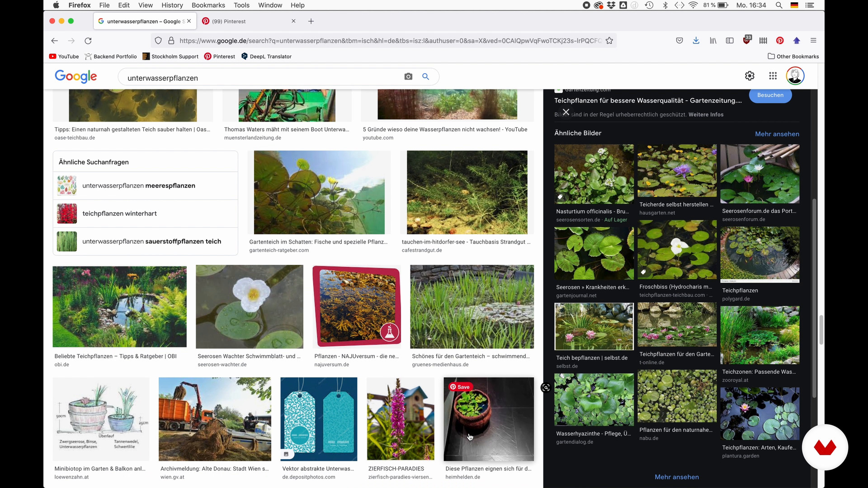The image size is (868, 488).
Task: Open Wasserhyazinthe Pflege similar image
Action: [x=594, y=399]
